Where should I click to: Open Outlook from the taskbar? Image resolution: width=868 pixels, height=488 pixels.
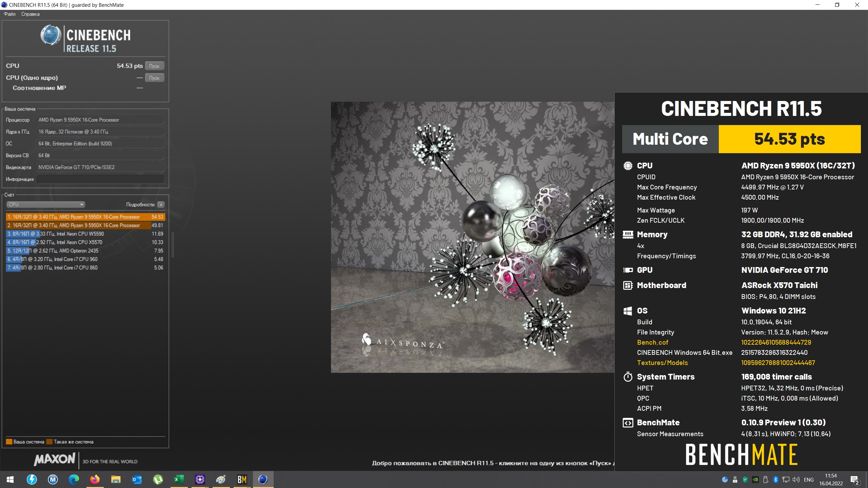pyautogui.click(x=137, y=480)
